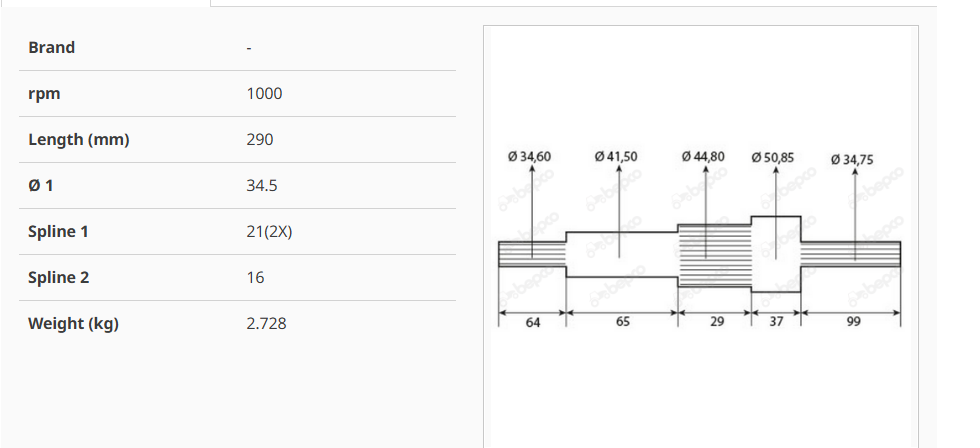Click the 37 length dimension in drawing
Image resolution: width=980 pixels, height=448 pixels.
[775, 322]
